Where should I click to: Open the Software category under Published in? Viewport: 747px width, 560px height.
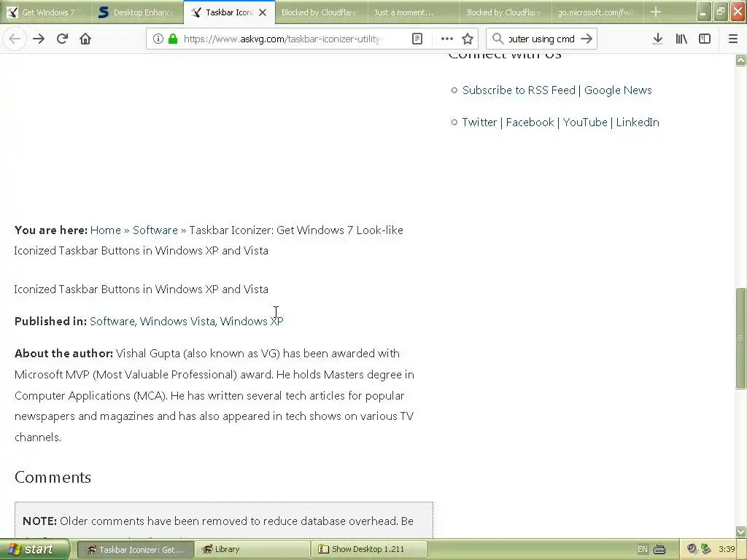pos(112,322)
